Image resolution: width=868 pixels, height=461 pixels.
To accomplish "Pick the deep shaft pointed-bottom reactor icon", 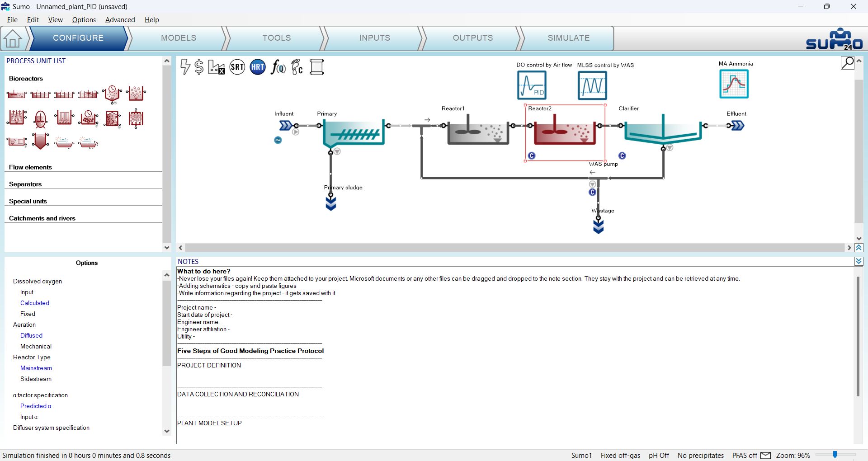I will pyautogui.click(x=40, y=141).
